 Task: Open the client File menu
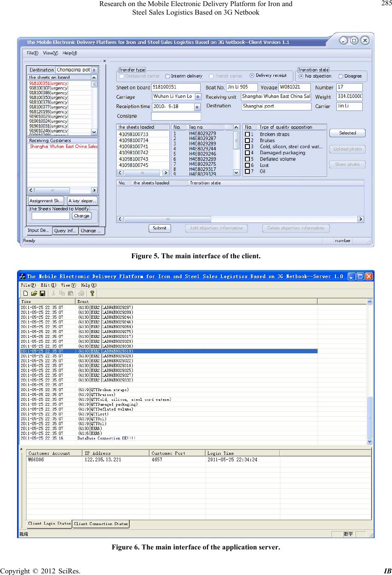click(32, 53)
